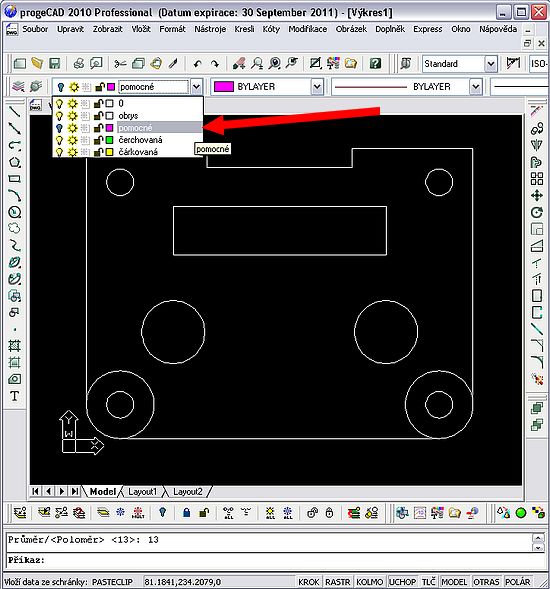Open the Help question mark icon
Image resolution: width=550 pixels, height=589 pixels.
pos(375,63)
